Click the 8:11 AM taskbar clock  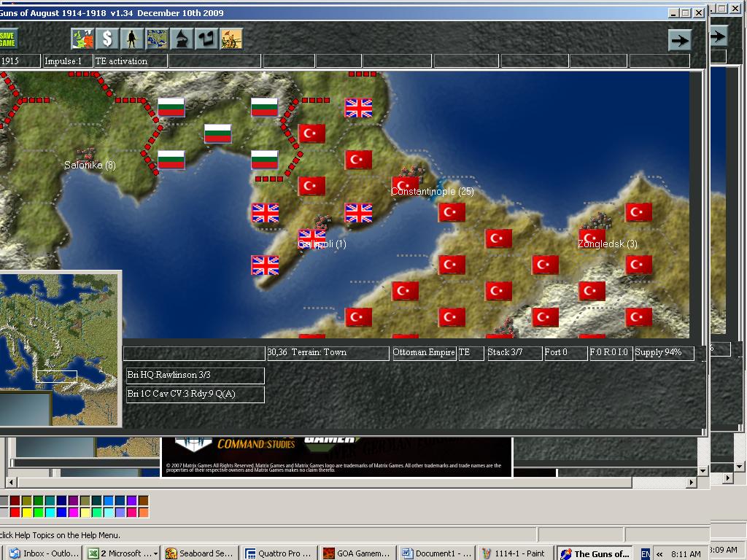[x=686, y=554]
